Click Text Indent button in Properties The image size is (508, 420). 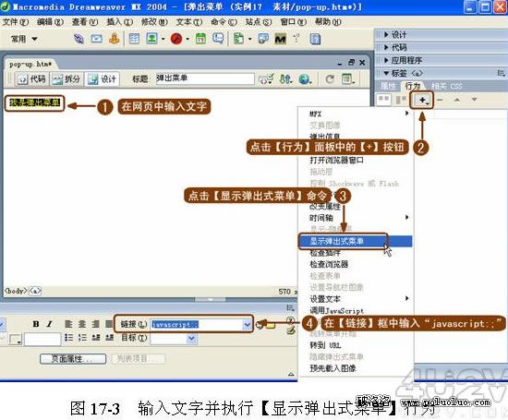pos(109,338)
